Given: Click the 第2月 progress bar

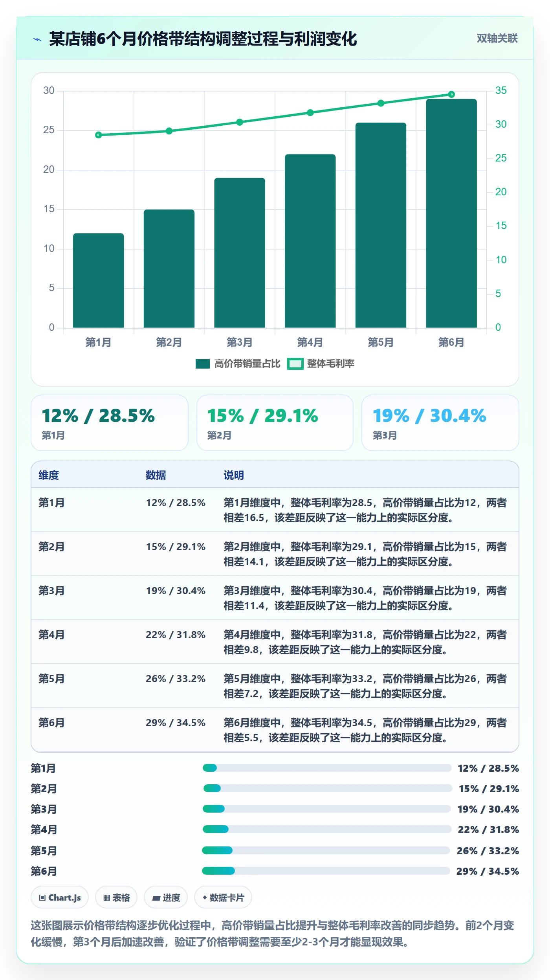Looking at the screenshot, I should pyautogui.click(x=328, y=788).
